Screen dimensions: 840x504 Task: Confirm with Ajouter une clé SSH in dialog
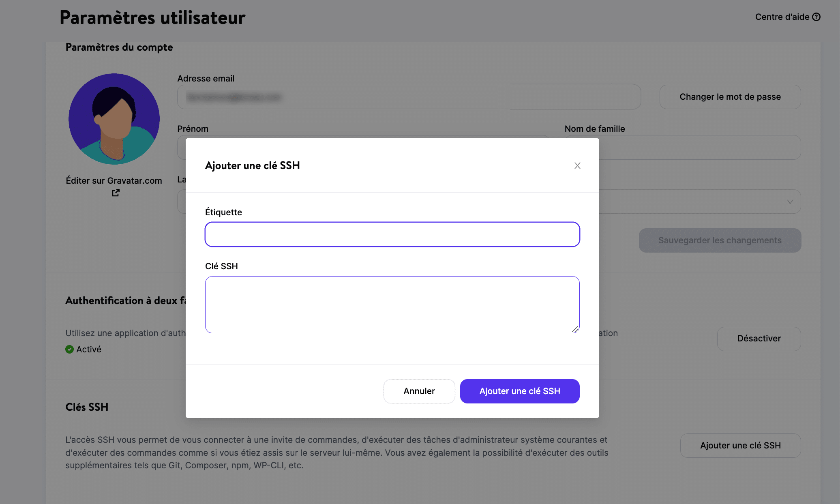coord(519,391)
